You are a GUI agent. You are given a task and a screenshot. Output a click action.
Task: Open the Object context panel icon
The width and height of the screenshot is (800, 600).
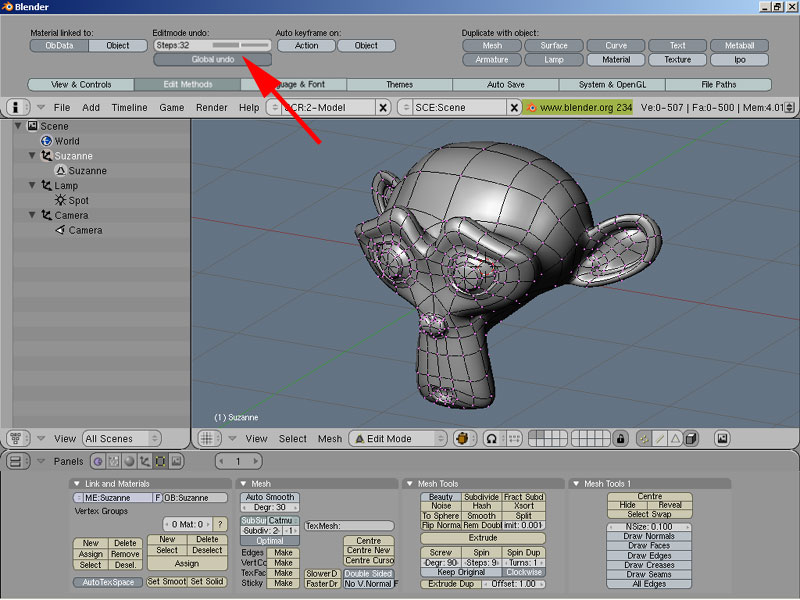click(145, 462)
